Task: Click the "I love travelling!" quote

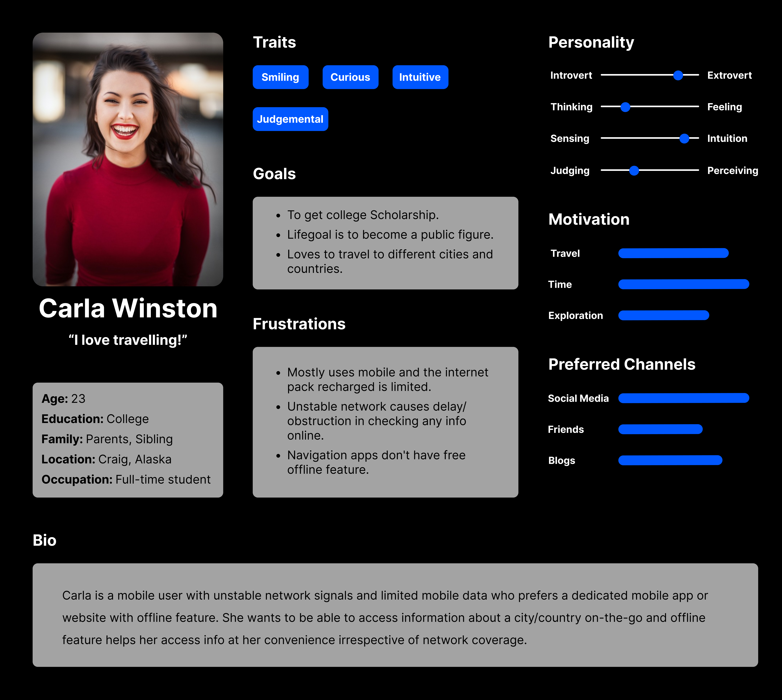Action: click(128, 340)
